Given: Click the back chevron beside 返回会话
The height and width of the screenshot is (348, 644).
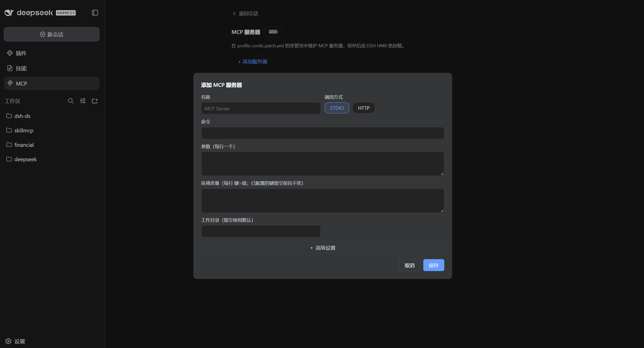Looking at the screenshot, I should 234,13.
